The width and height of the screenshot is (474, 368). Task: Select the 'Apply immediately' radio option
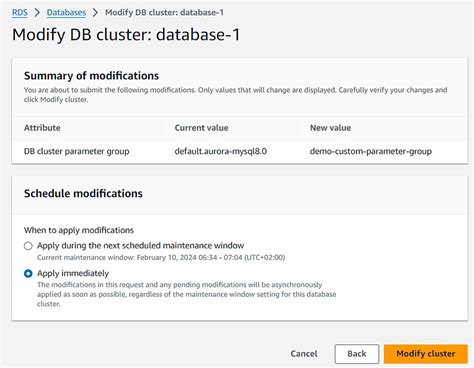tap(28, 274)
